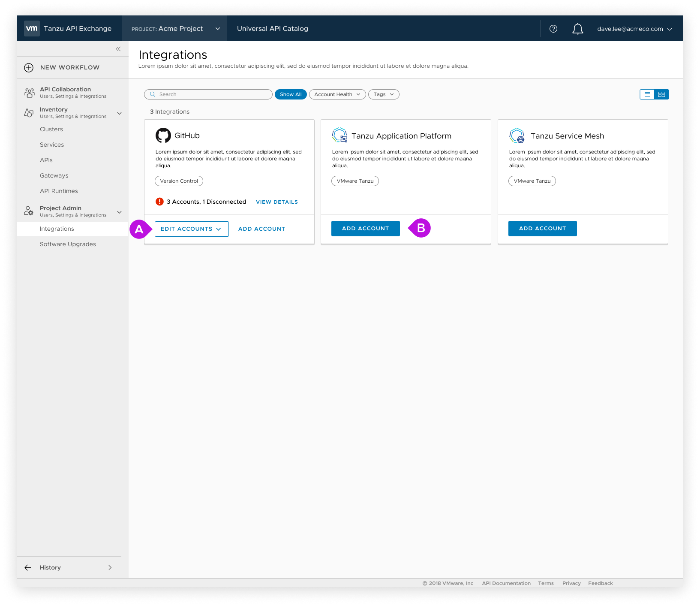Switch to card grid view

click(x=661, y=94)
